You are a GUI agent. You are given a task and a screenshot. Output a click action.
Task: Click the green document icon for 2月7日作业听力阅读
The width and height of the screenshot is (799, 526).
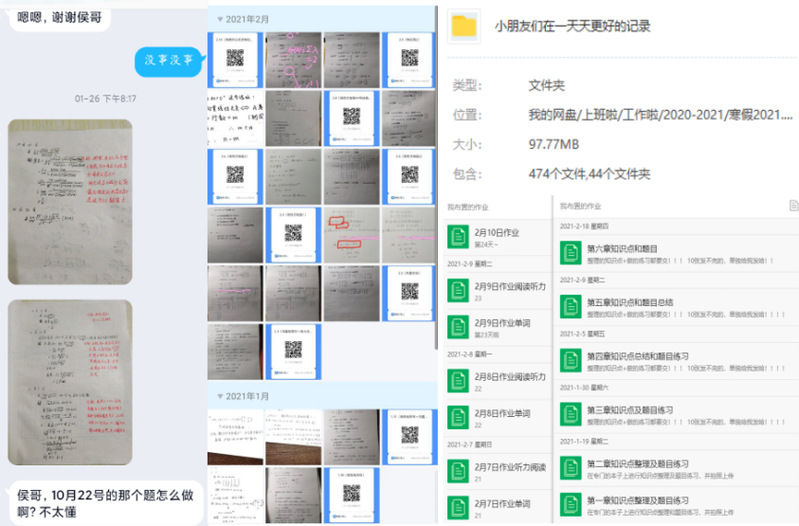tap(458, 471)
